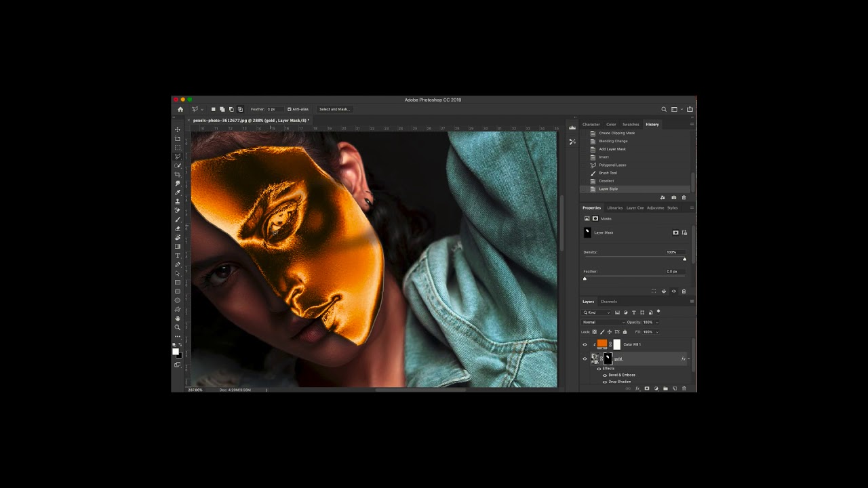Click the Share icon at top right

point(690,109)
